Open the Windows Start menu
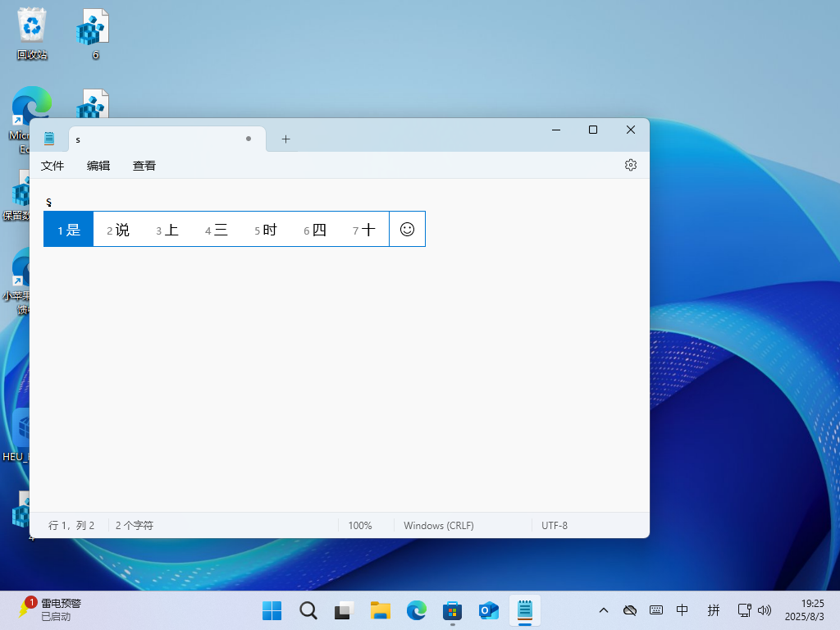Viewport: 840px width, 630px height. (272, 610)
